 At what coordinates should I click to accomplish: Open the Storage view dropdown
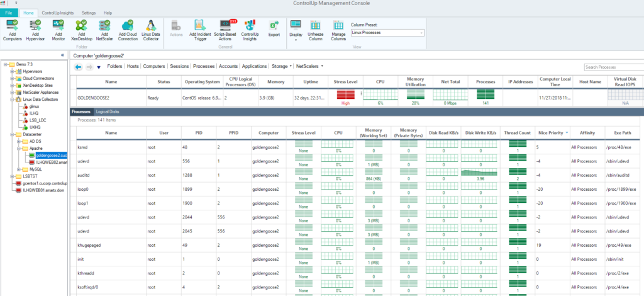[x=281, y=66]
